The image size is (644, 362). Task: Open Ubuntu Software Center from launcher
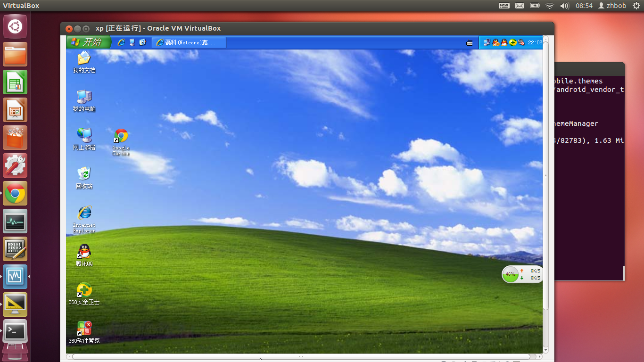(x=15, y=138)
